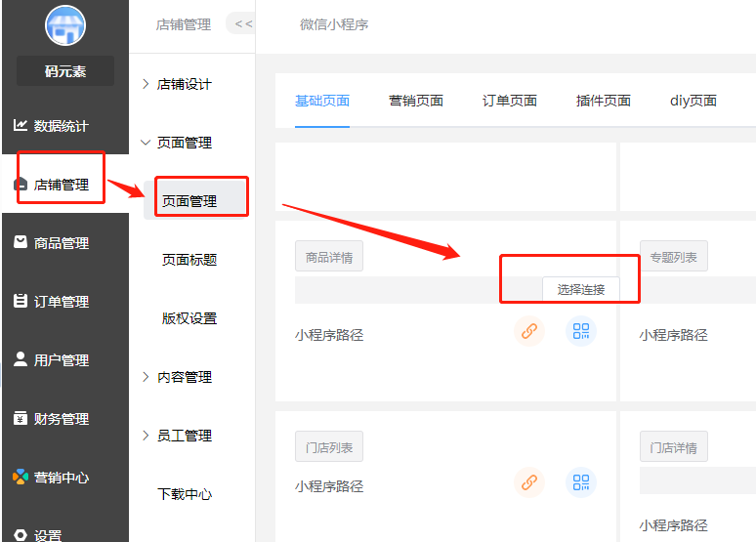
Task: Expand the 内容管理 chevron
Action: 146,377
